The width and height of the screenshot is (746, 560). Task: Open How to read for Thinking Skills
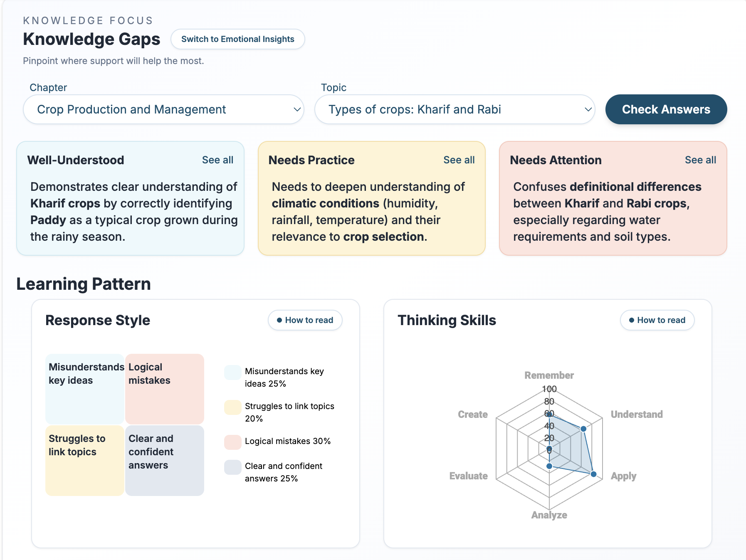pyautogui.click(x=657, y=320)
